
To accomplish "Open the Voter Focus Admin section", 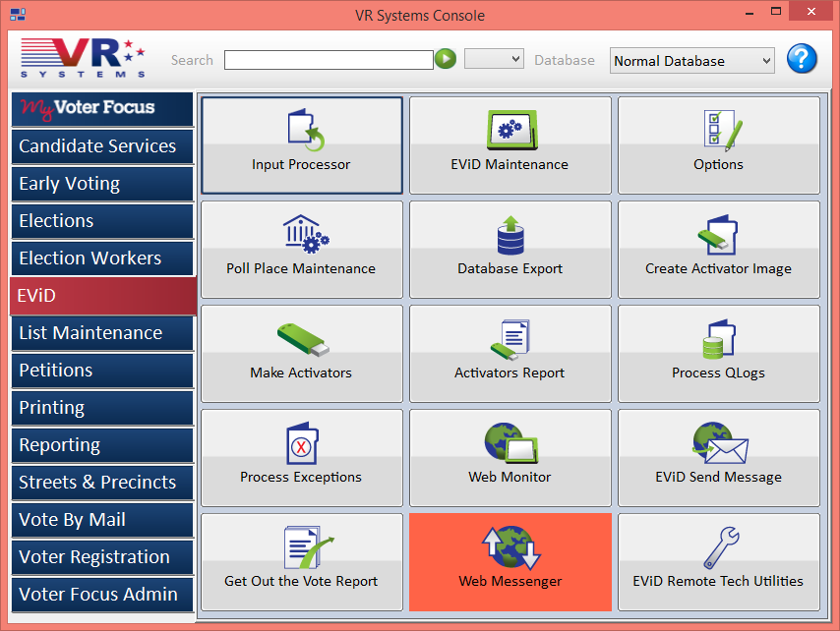I will tap(102, 595).
